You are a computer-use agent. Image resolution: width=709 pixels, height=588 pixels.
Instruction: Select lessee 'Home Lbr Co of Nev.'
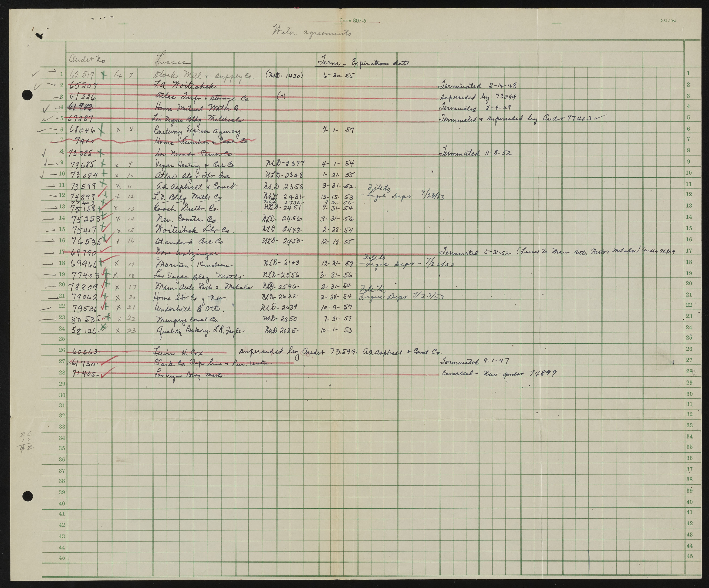(190, 298)
